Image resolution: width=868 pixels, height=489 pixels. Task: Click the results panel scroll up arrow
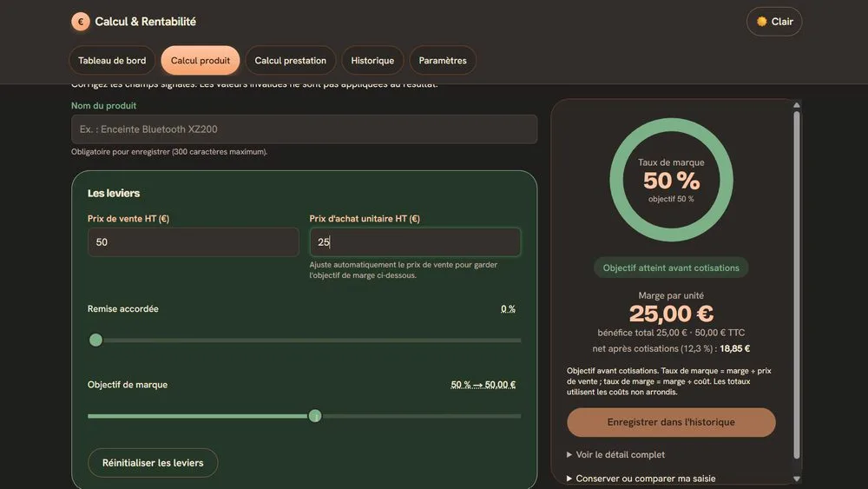[797, 105]
